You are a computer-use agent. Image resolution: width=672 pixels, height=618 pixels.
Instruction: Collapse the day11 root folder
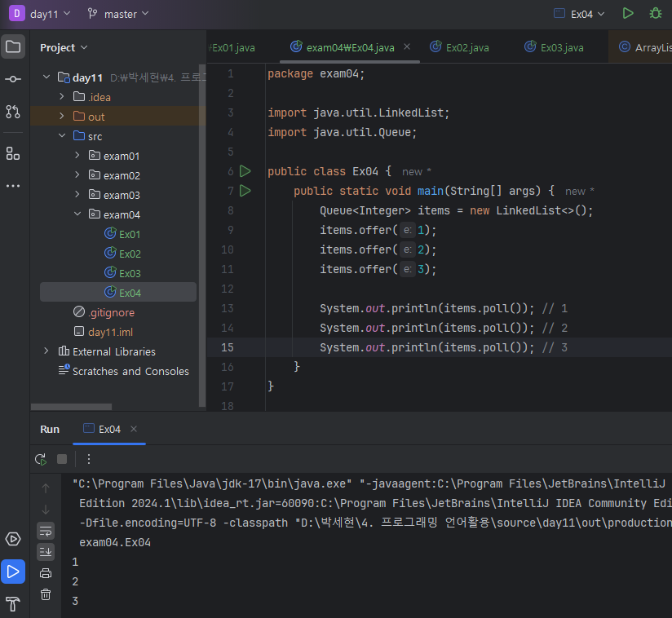click(x=46, y=77)
